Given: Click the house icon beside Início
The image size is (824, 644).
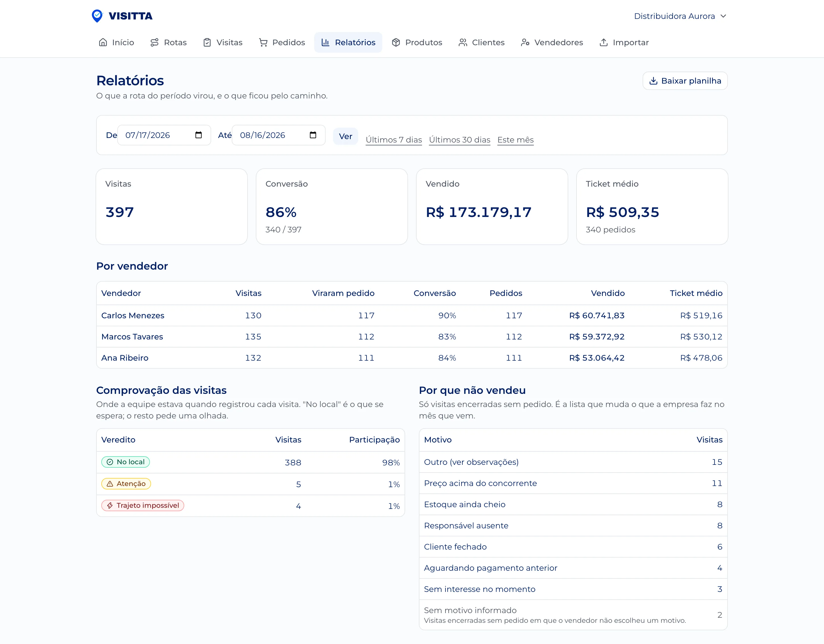Looking at the screenshot, I should 103,42.
